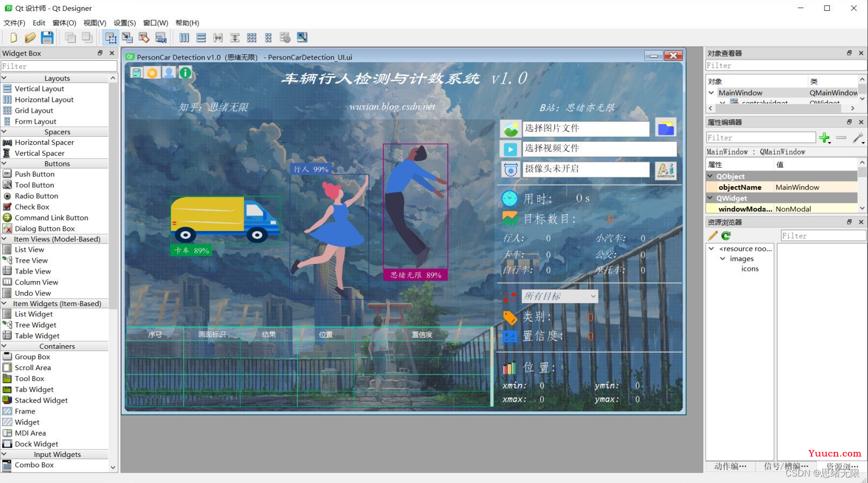Image resolution: width=868 pixels, height=483 pixels.
Task: Click the green plus add property icon
Action: (x=825, y=138)
